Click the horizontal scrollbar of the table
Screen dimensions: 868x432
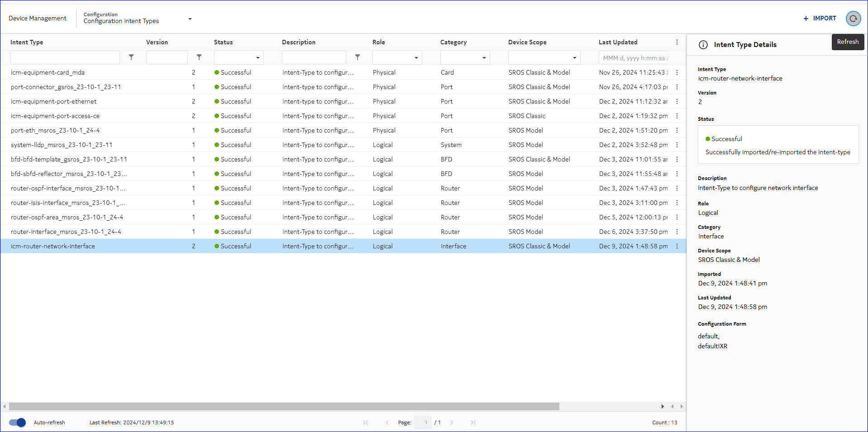coord(284,407)
